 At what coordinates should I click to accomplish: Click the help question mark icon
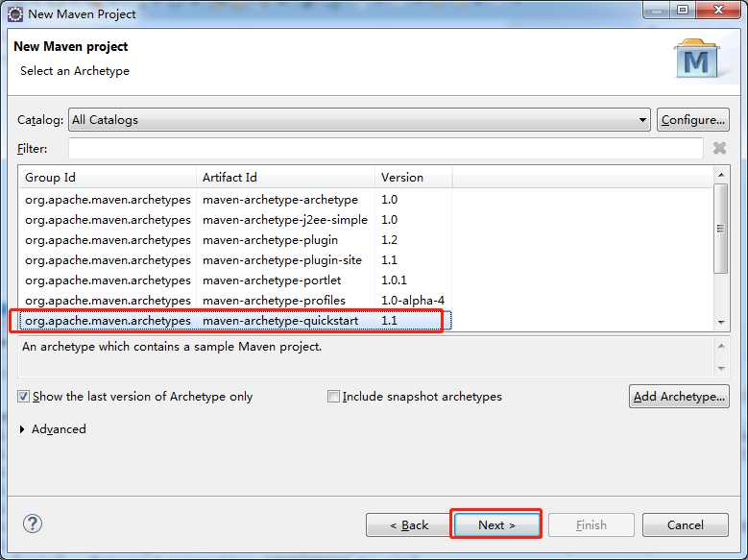pyautogui.click(x=33, y=523)
